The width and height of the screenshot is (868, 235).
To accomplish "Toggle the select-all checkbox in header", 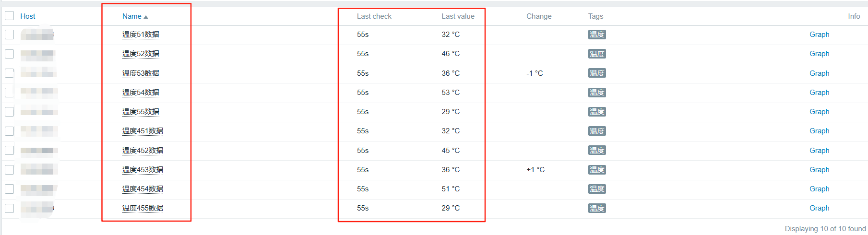I will point(10,16).
